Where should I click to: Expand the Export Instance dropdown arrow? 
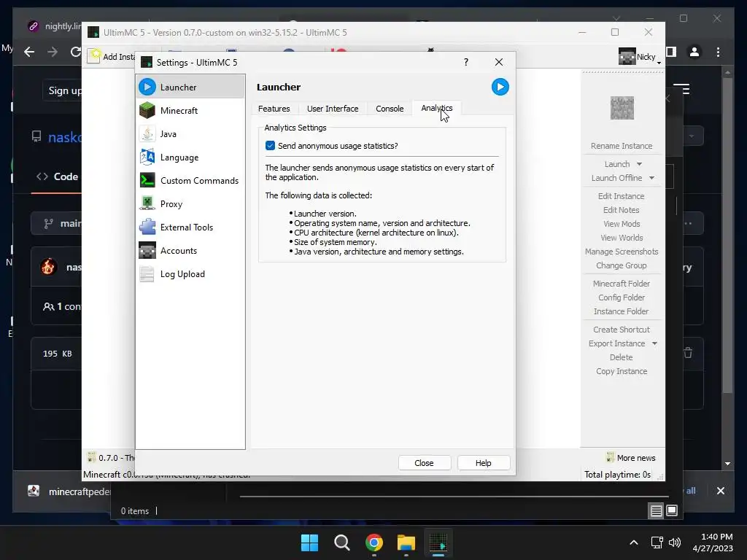654,343
